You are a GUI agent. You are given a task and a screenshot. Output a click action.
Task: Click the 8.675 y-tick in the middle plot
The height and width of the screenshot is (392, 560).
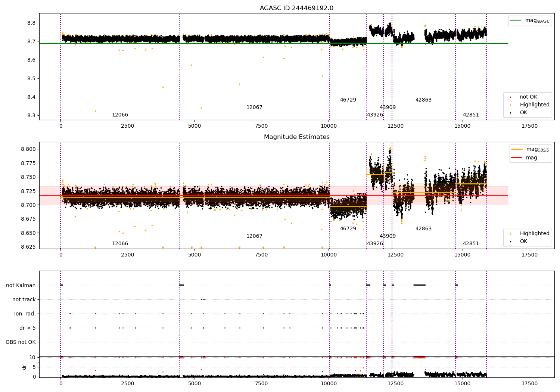[28, 219]
